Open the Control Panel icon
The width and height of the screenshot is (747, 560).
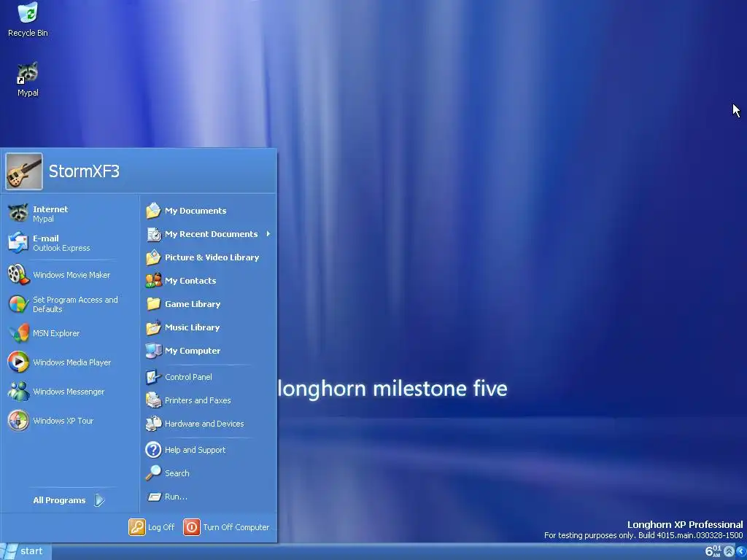(153, 377)
